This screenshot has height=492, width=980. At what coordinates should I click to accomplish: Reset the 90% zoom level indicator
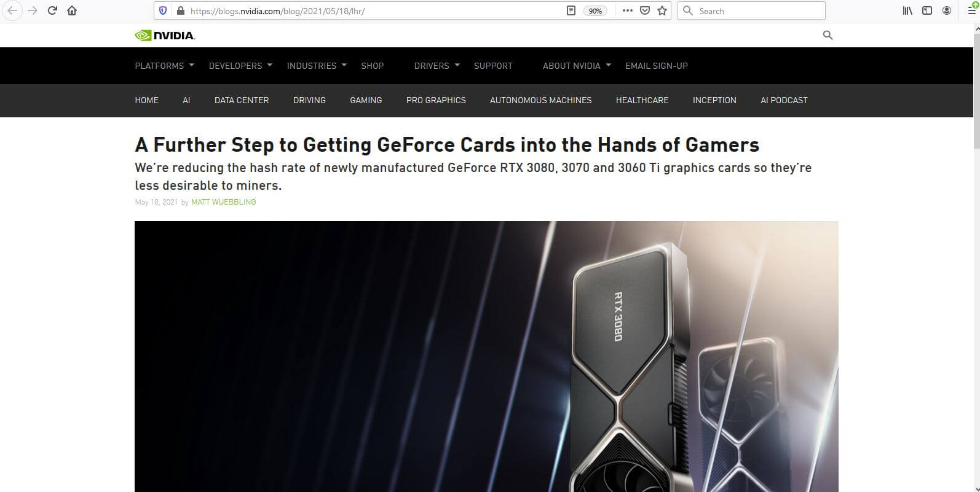click(595, 11)
